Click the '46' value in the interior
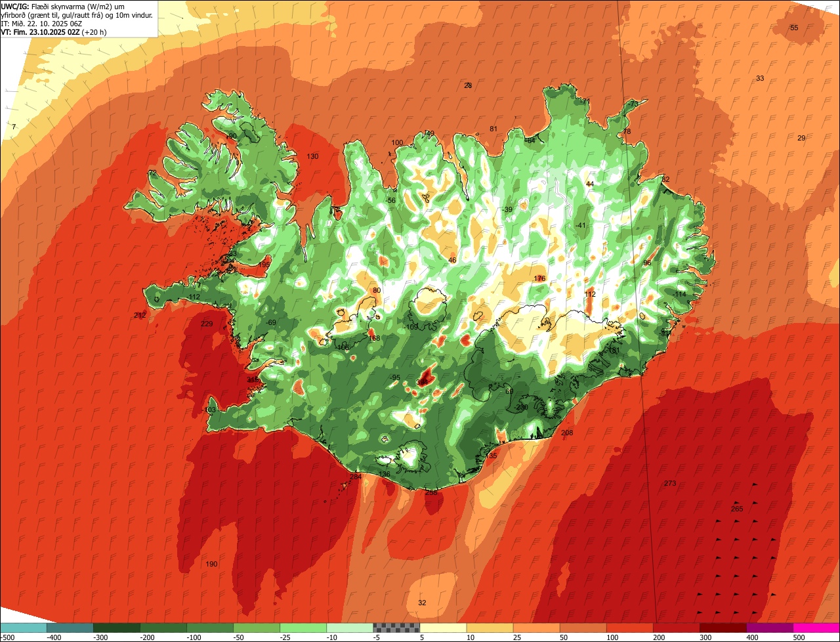This screenshot has height=642, width=840. (452, 260)
